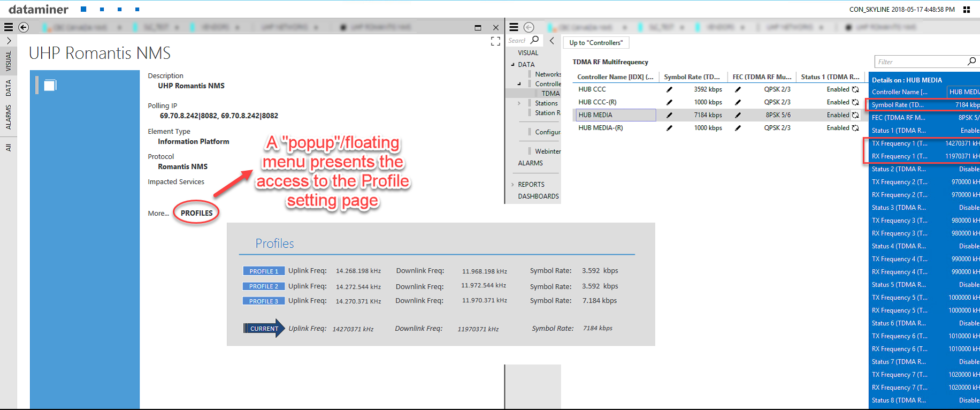
Task: Switch to vertical VISUAL tab
Action: click(x=8, y=62)
